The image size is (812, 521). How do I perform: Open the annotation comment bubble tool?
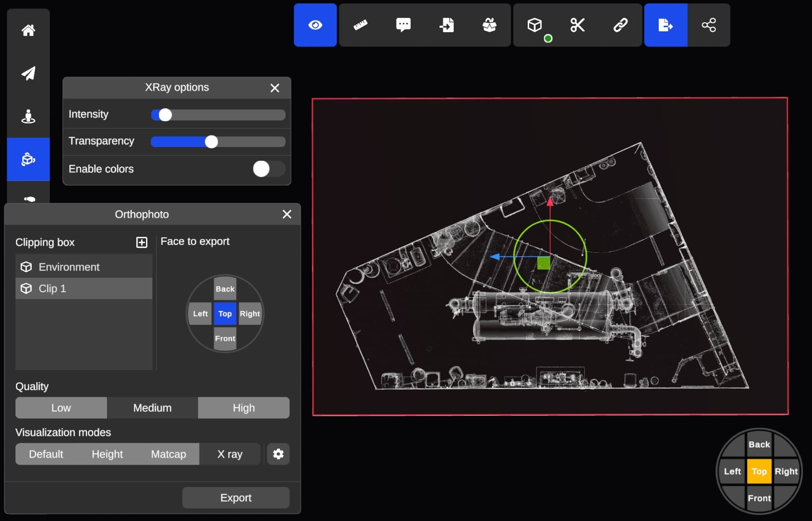[403, 25]
